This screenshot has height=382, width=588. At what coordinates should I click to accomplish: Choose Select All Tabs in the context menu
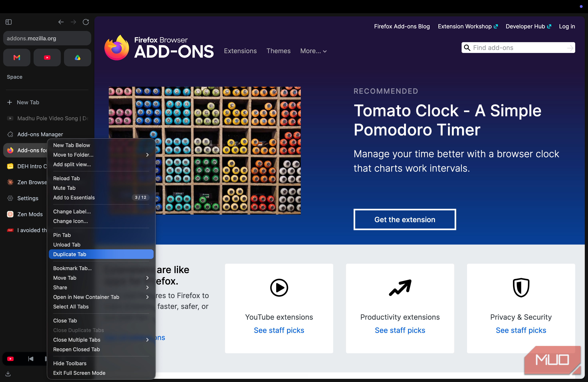point(101,307)
